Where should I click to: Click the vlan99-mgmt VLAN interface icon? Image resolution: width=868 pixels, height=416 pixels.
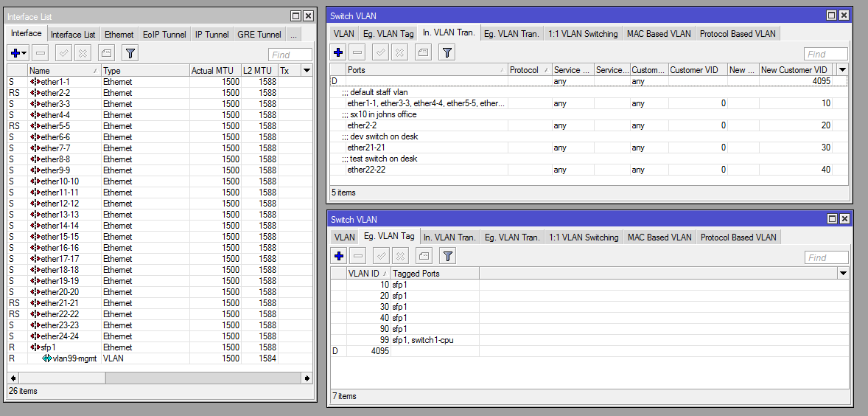47,358
